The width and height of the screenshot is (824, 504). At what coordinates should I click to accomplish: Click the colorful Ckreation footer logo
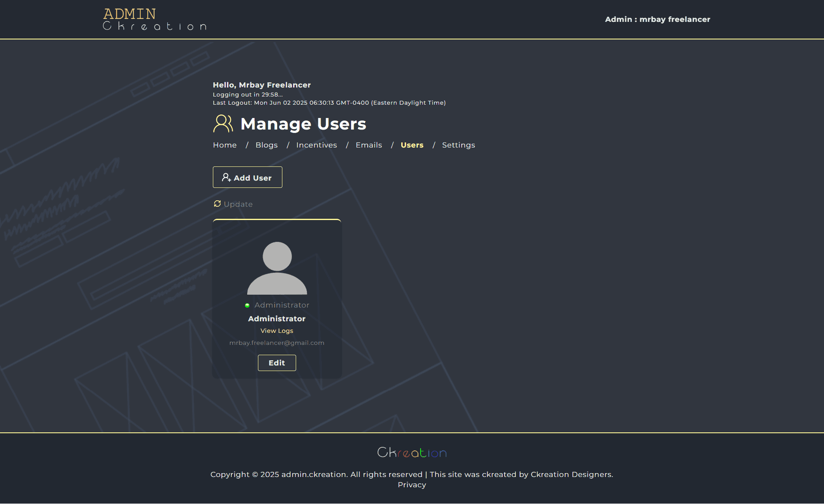412,453
